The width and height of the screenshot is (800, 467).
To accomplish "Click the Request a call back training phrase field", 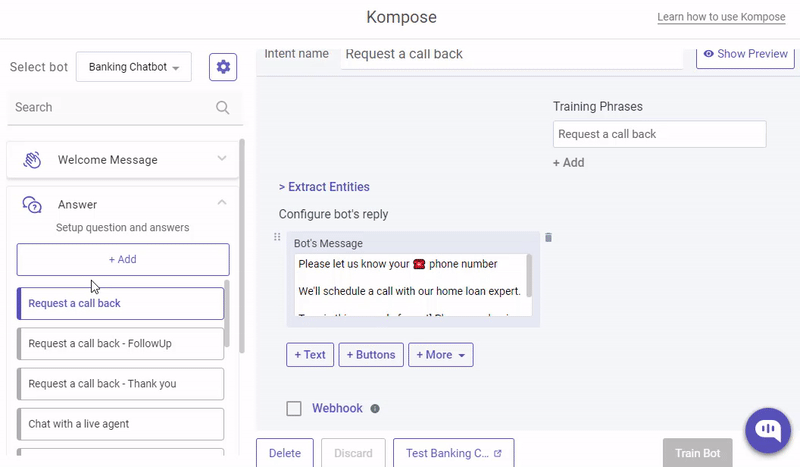I will pos(660,134).
